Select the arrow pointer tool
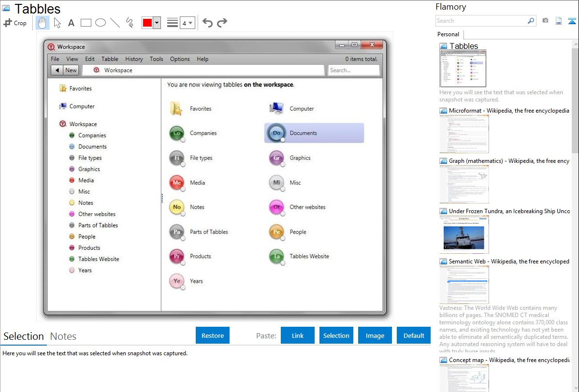579x392 pixels. pyautogui.click(x=57, y=23)
